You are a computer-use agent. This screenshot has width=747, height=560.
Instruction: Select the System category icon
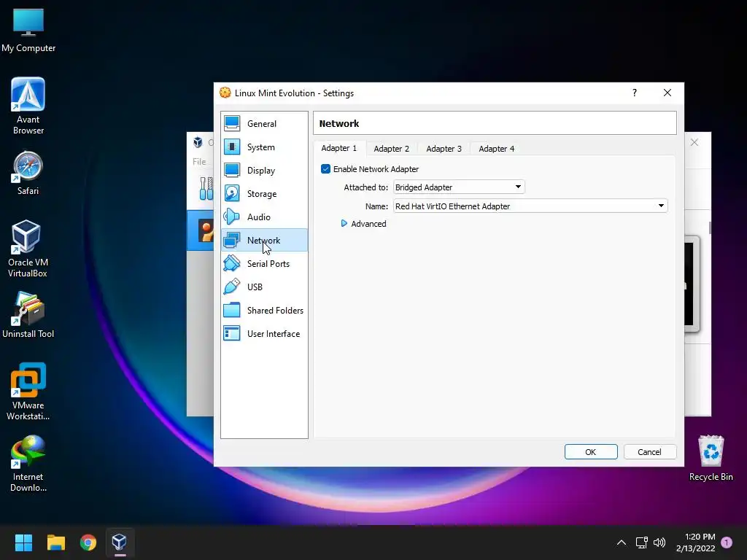[232, 147]
